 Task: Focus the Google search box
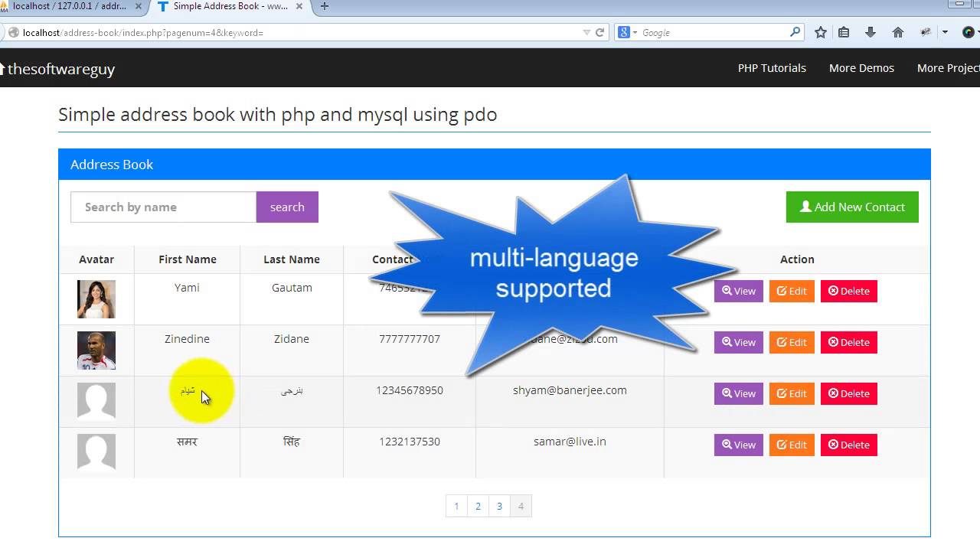pos(712,32)
